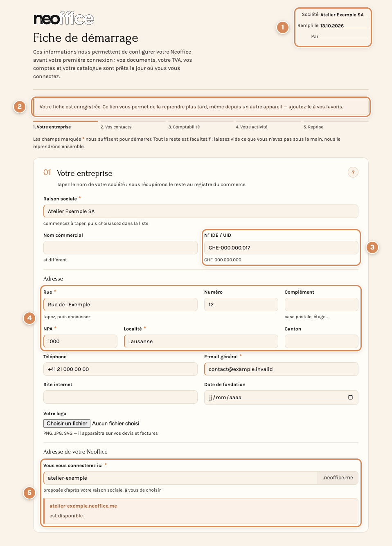Open the date picker calendar icon
The image size is (392, 546).
350,397
